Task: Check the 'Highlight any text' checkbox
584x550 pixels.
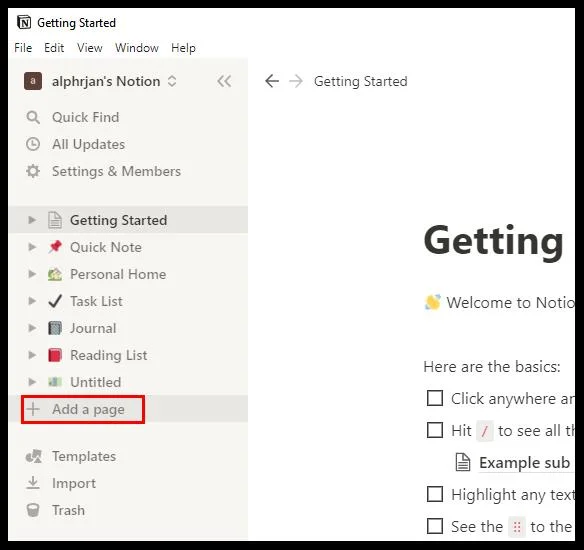Action: coord(435,494)
